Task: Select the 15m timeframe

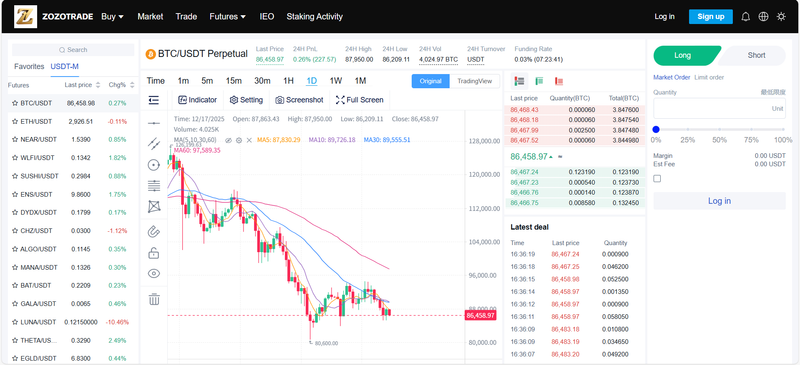Action: pyautogui.click(x=234, y=81)
